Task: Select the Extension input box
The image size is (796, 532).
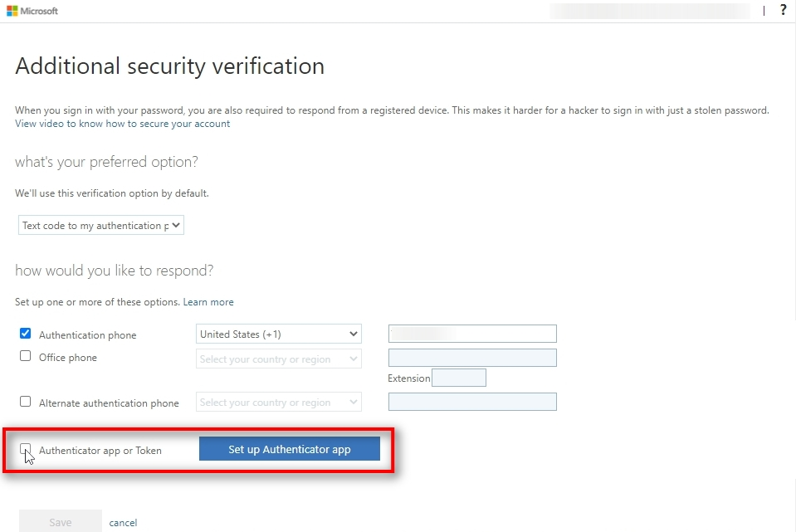Action: (x=459, y=378)
